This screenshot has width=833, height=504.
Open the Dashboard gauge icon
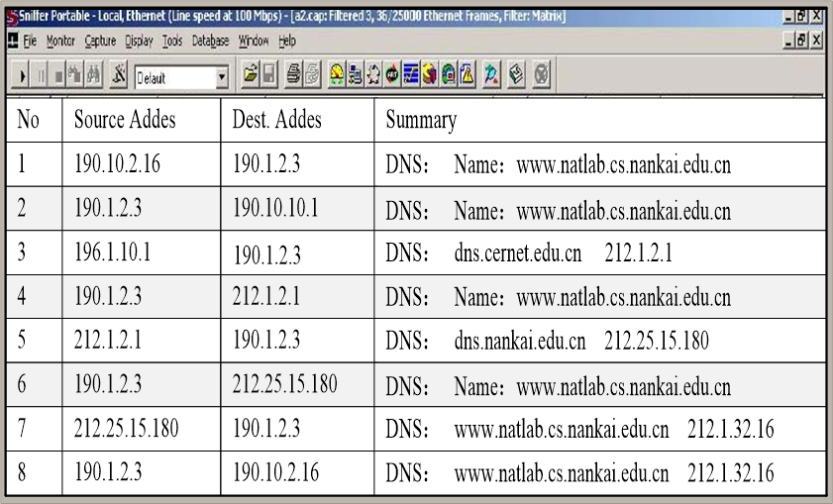click(337, 74)
